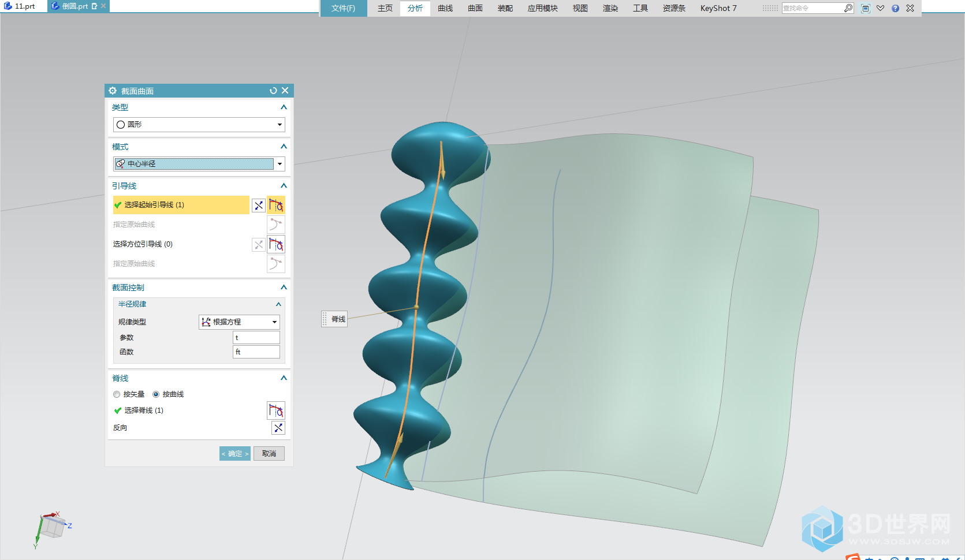
Task: Select the 按矢量 radio option
Action: coord(117,394)
